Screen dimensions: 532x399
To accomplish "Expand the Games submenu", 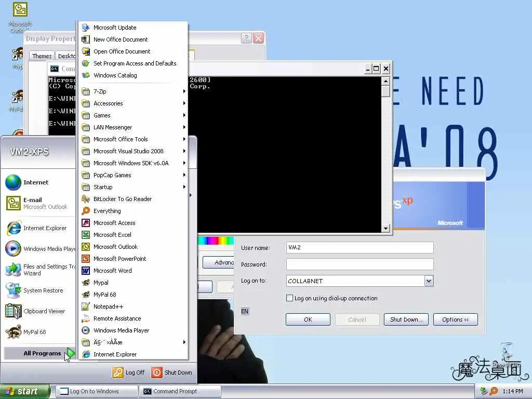I will tap(134, 115).
